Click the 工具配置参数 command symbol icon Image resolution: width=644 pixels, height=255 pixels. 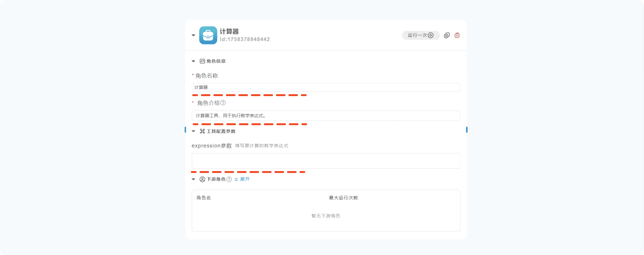click(x=202, y=131)
